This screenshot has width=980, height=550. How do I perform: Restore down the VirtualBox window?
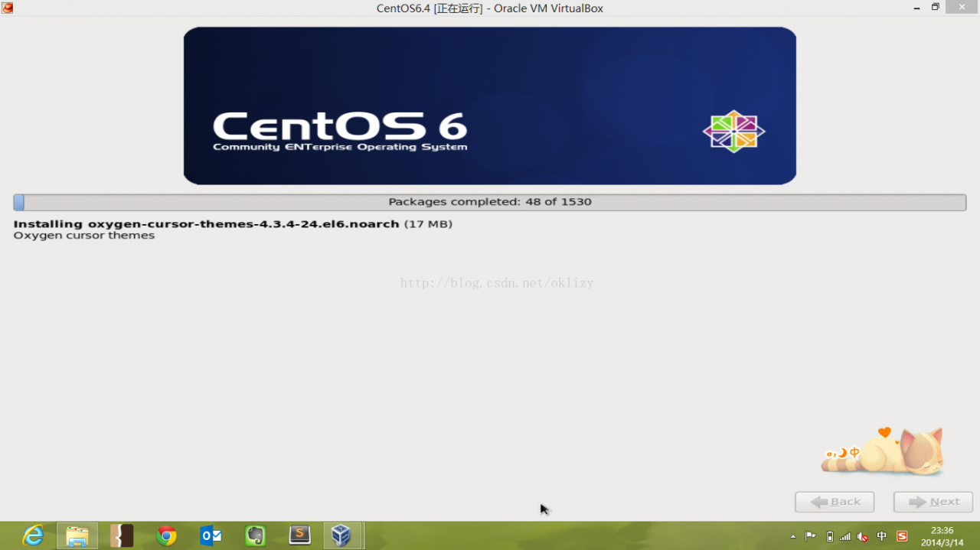[936, 8]
